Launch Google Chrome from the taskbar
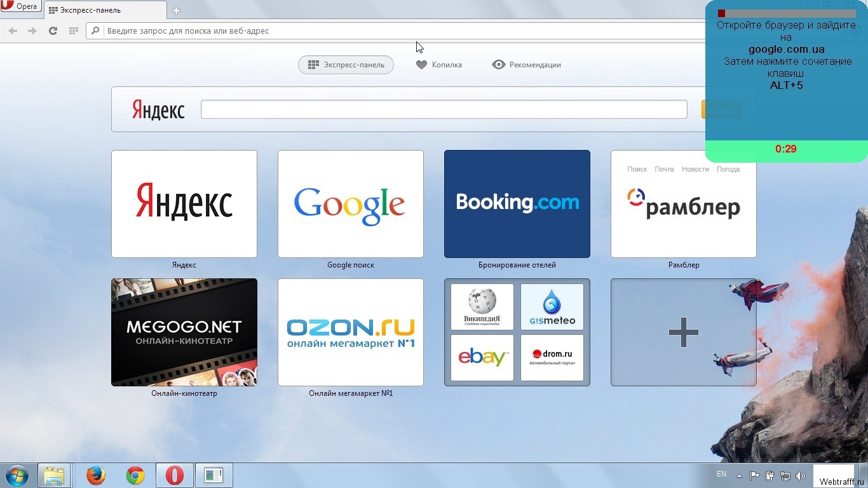868x488 pixels. pos(135,475)
